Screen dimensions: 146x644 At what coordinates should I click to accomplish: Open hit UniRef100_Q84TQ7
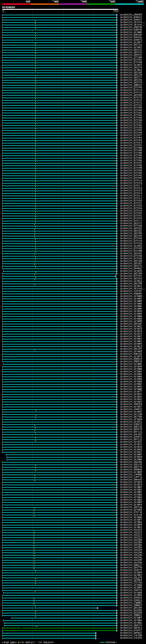131,55
